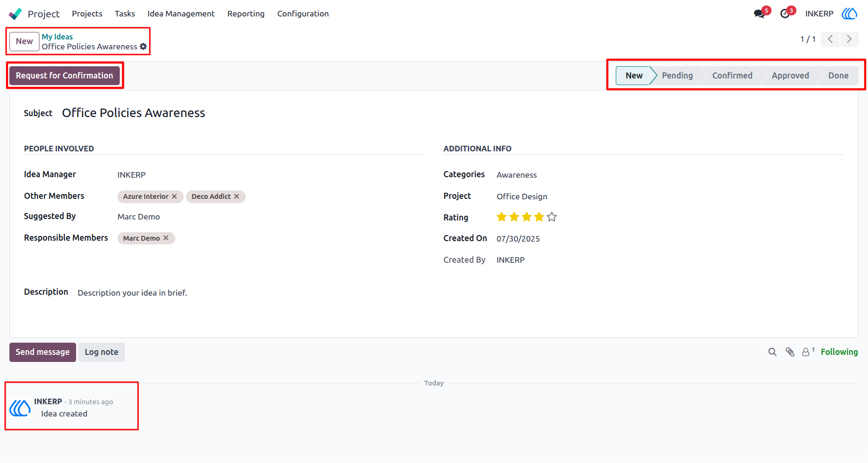Toggle the Following subscription button

[x=839, y=352]
